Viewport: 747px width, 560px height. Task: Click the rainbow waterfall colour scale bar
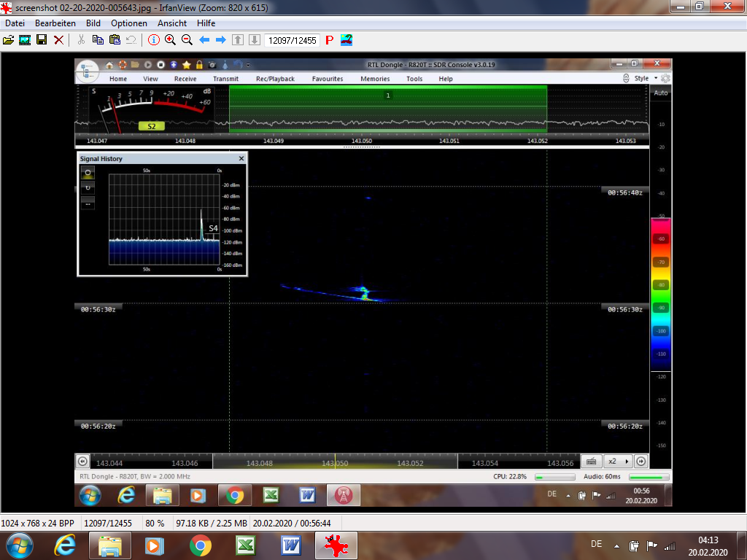click(661, 295)
